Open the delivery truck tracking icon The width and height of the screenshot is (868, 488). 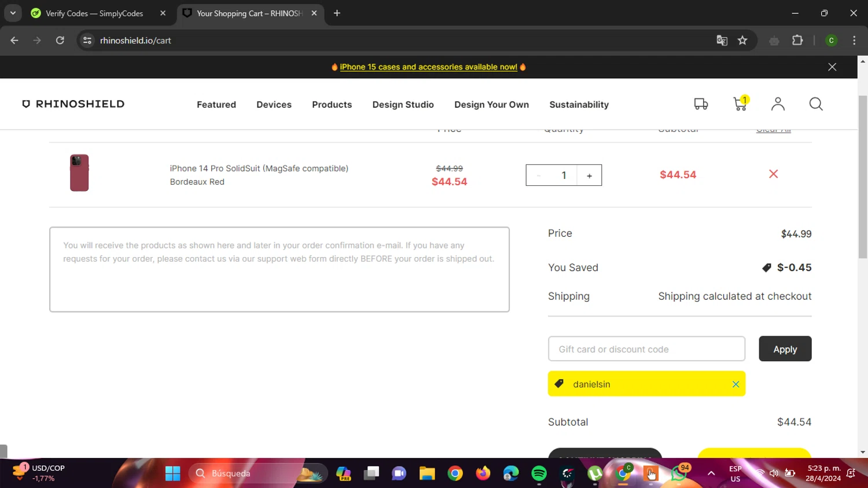click(701, 104)
